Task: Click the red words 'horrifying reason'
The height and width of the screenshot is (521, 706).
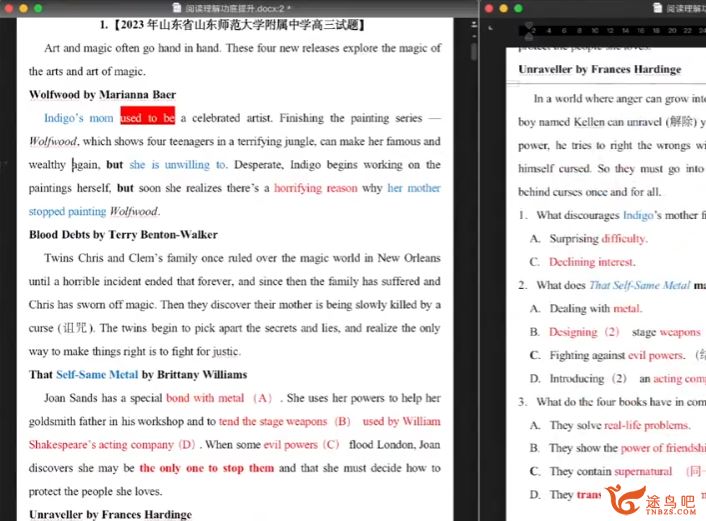Action: click(x=316, y=188)
